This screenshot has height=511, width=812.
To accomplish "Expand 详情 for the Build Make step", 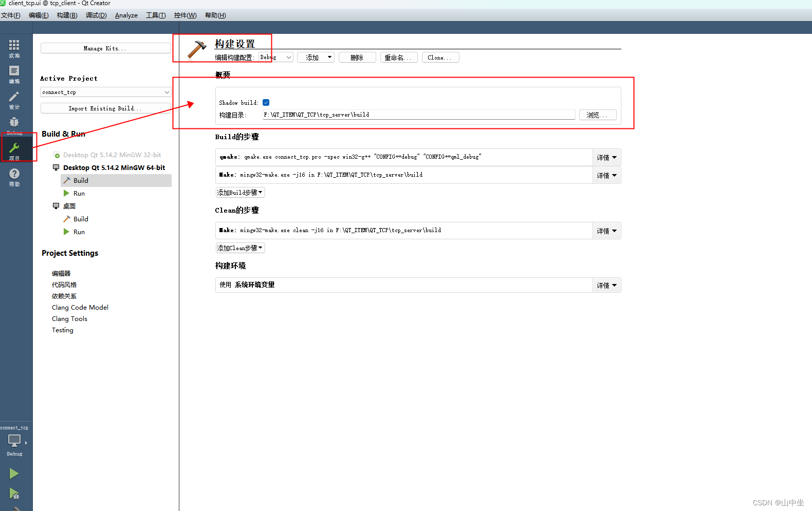I will [606, 176].
